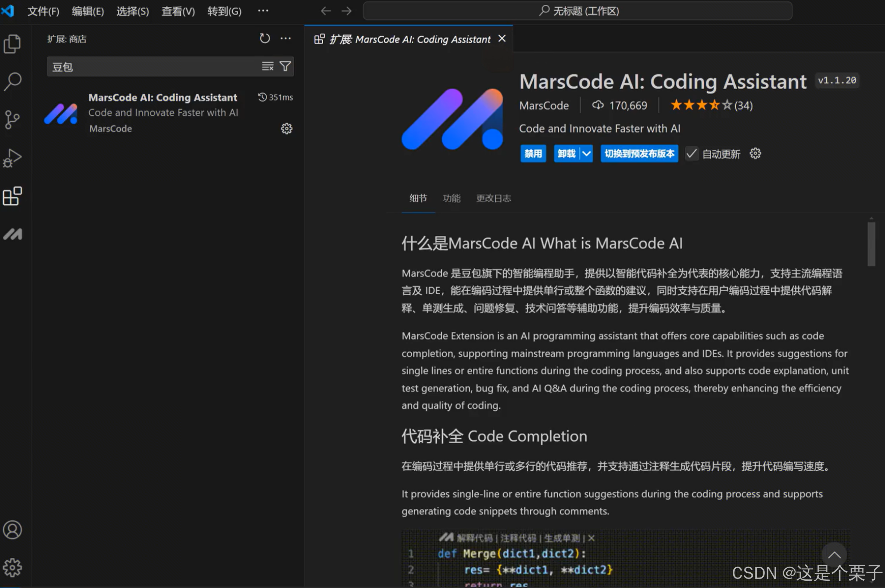Switch to the pre-release version
Screen dimensions: 885x588
639,154
